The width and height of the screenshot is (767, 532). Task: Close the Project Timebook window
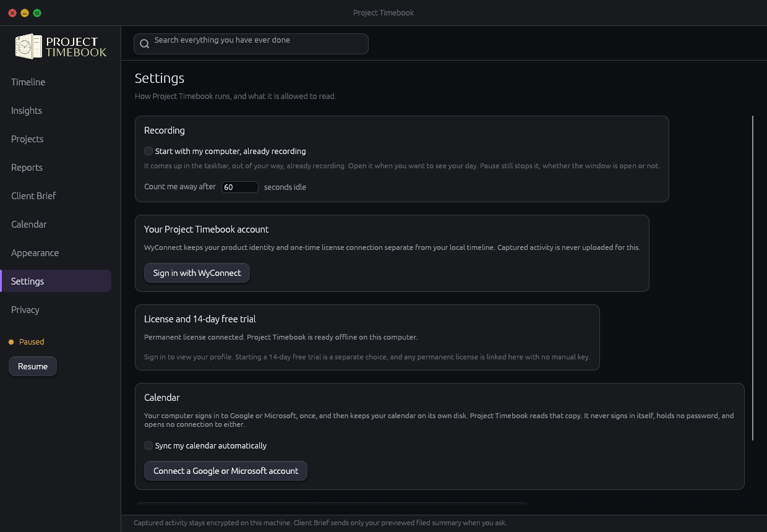coord(12,13)
